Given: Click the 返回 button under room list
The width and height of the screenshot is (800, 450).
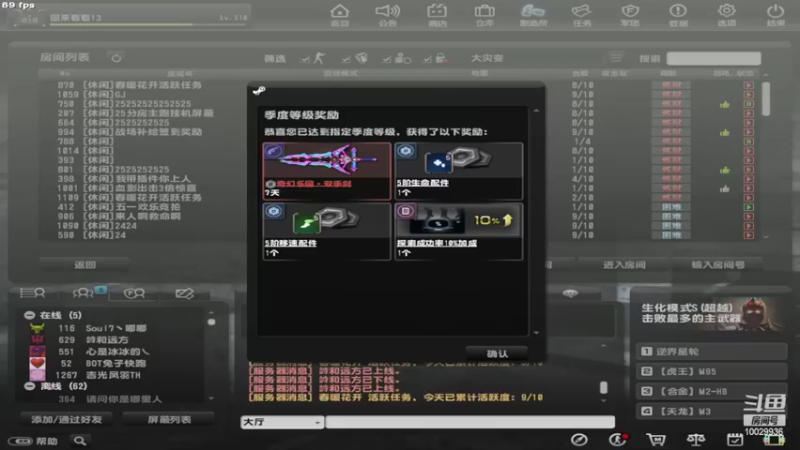Looking at the screenshot, I should pyautogui.click(x=85, y=264).
